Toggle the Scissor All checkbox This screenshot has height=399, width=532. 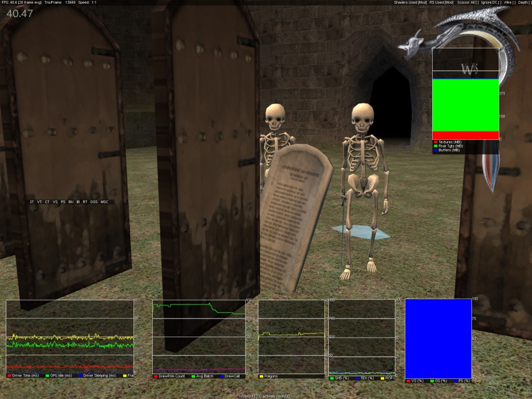tap(468, 3)
